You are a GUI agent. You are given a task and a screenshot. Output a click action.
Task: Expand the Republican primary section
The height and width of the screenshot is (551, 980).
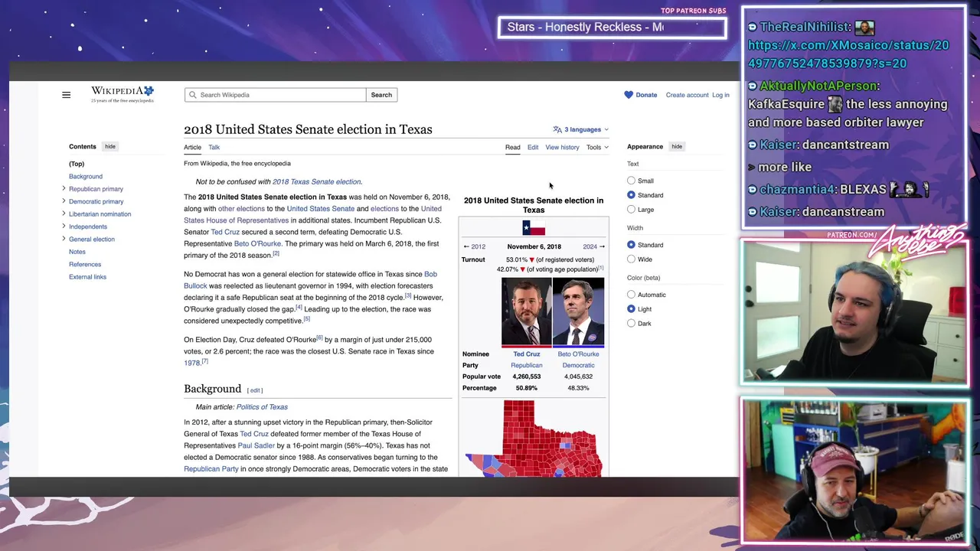64,188
